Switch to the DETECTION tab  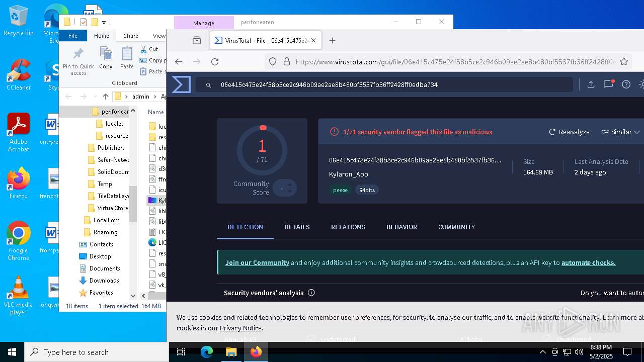point(245,227)
